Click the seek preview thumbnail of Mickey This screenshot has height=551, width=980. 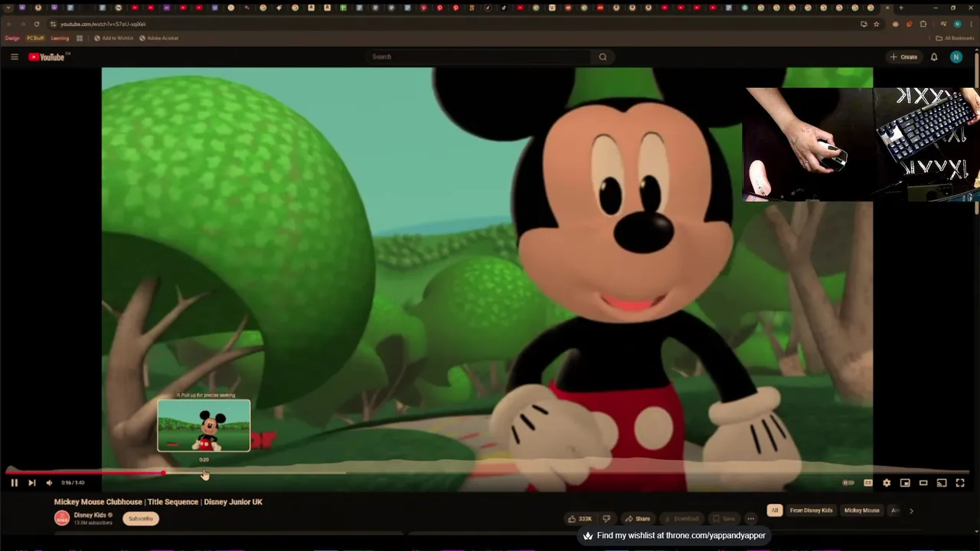pyautogui.click(x=204, y=425)
